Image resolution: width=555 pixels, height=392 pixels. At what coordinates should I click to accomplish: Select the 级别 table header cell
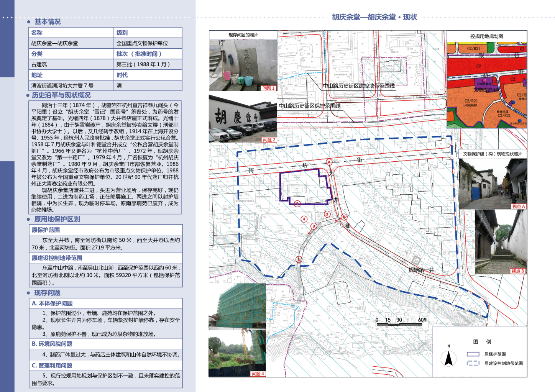[x=148, y=33]
